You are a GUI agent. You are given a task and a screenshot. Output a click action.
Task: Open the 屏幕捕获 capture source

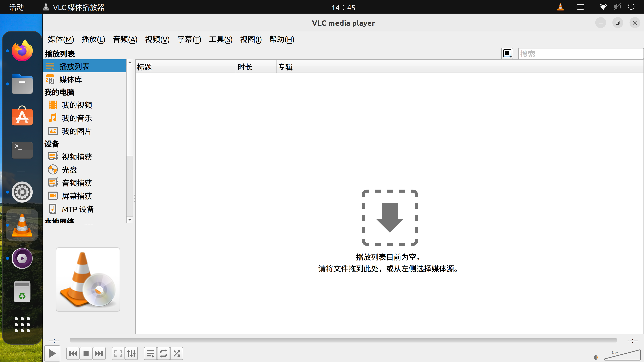click(x=77, y=196)
